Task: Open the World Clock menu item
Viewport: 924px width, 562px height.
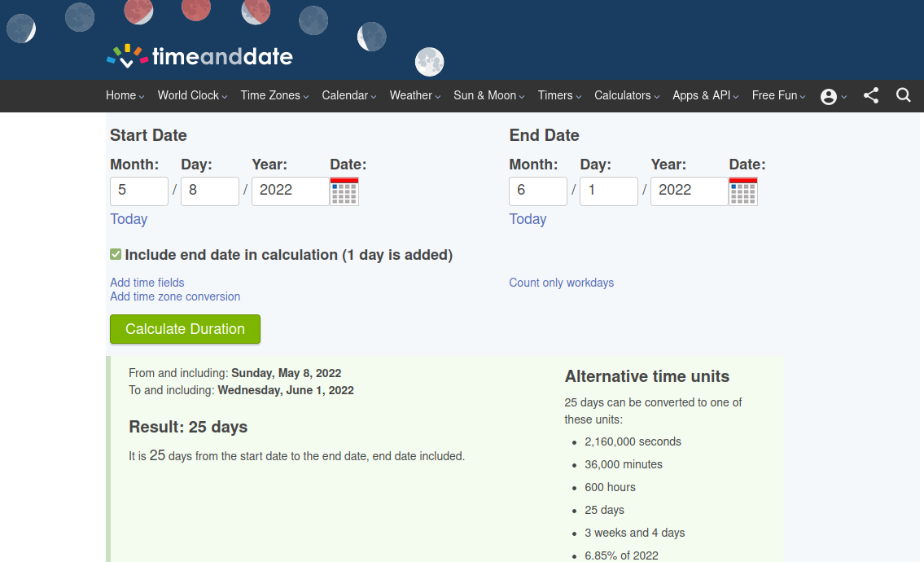Action: pos(188,95)
